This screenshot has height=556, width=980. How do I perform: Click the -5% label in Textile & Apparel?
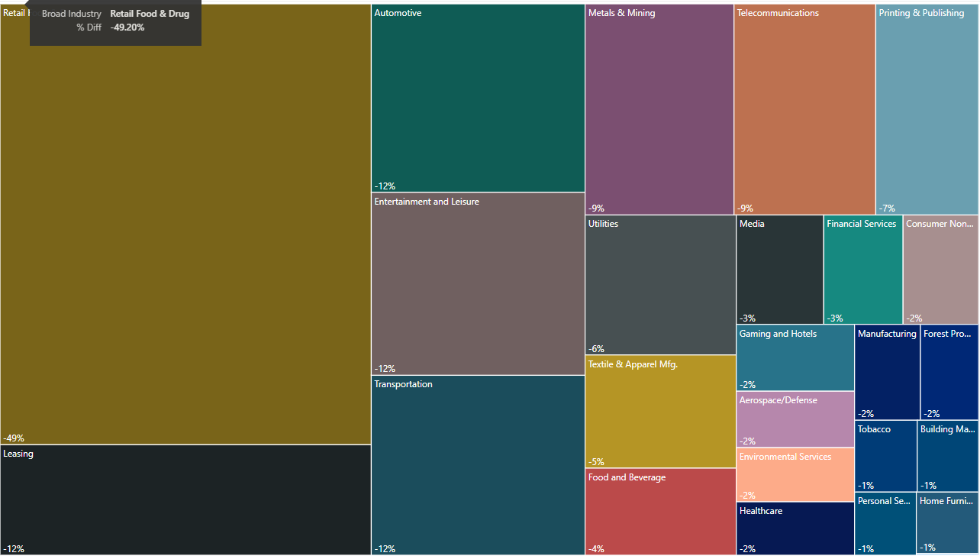coord(596,462)
